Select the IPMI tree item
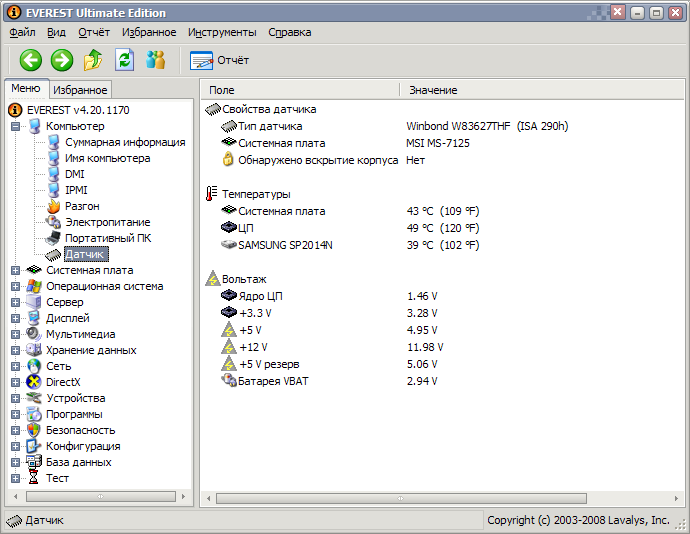 coord(76,190)
